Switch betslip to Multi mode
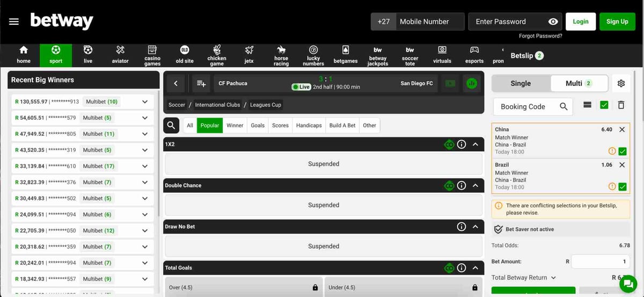Screen dimensions: 644x297 click(x=579, y=83)
